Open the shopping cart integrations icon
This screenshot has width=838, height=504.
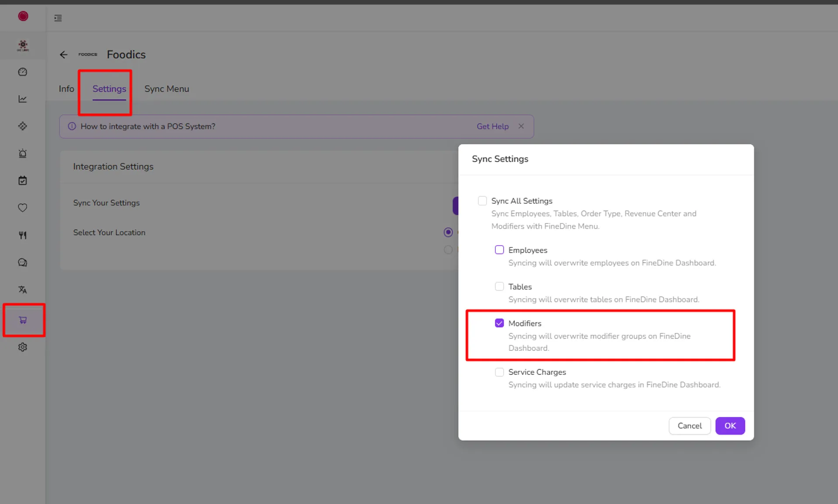(x=23, y=320)
